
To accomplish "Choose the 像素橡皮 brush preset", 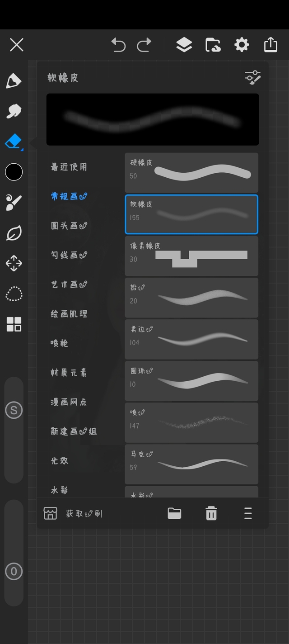I will point(191,256).
